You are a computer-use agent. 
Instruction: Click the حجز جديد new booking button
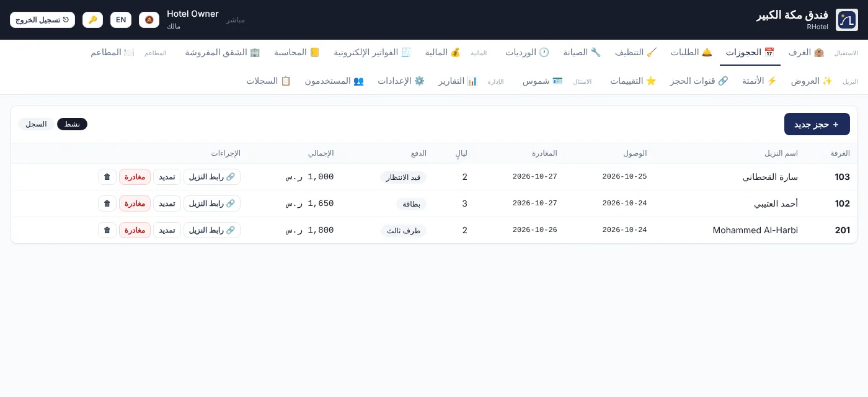pos(817,124)
